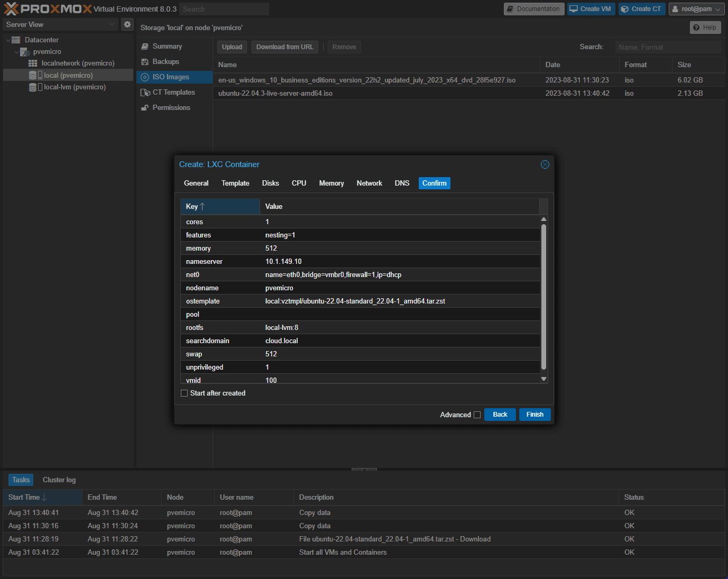Click the localnetwork (pvemicro) grid icon
Image resolution: width=728 pixels, height=579 pixels.
pos(33,63)
